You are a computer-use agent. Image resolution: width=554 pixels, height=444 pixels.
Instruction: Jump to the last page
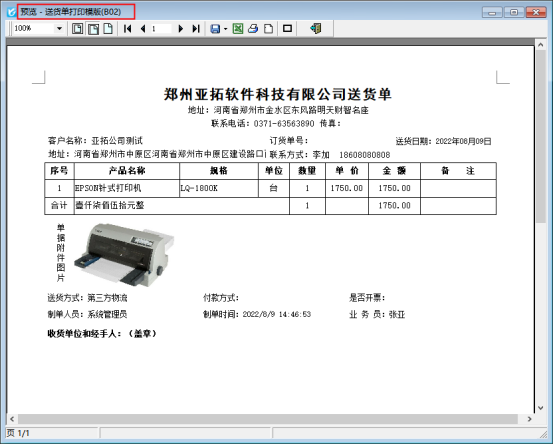click(196, 29)
